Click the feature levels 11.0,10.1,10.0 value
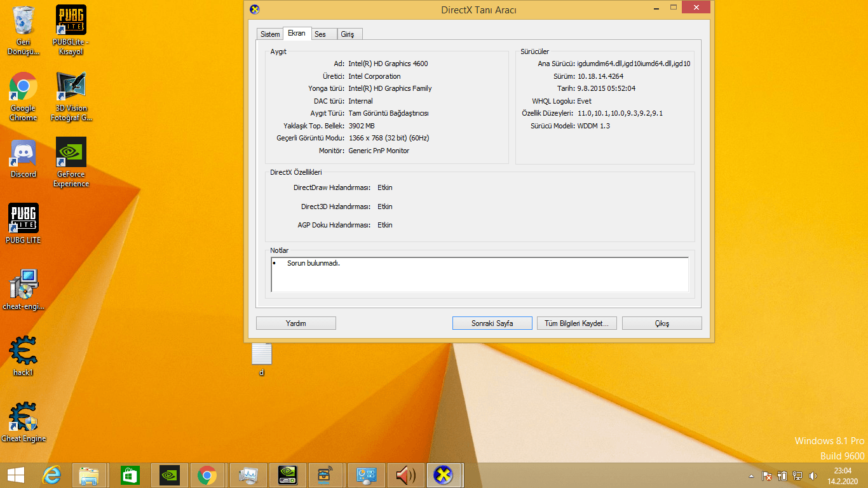This screenshot has width=868, height=488. coord(620,113)
